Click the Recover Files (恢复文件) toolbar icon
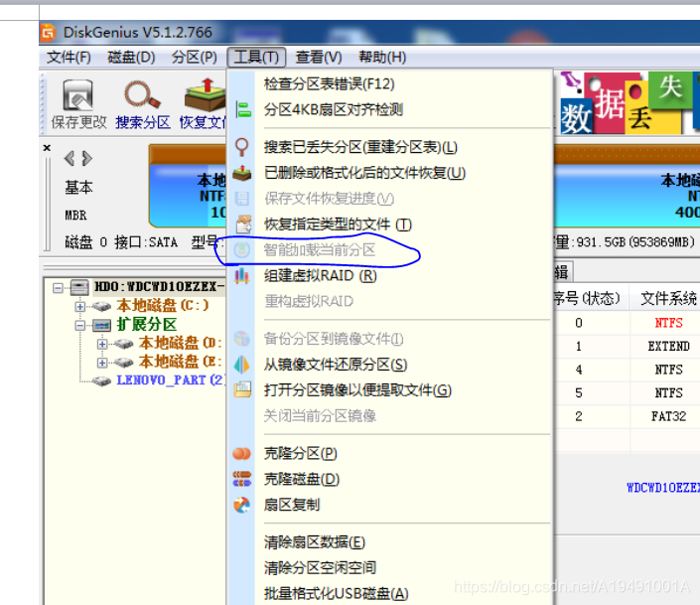 point(205,95)
